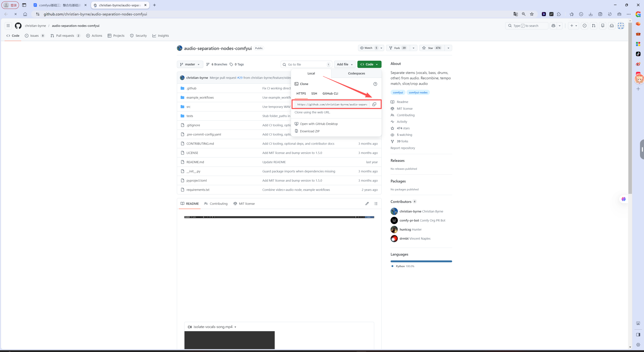Expand the Copilot dropdown arrow in header
Viewport: 644px width, 352px height.
pyautogui.click(x=559, y=26)
